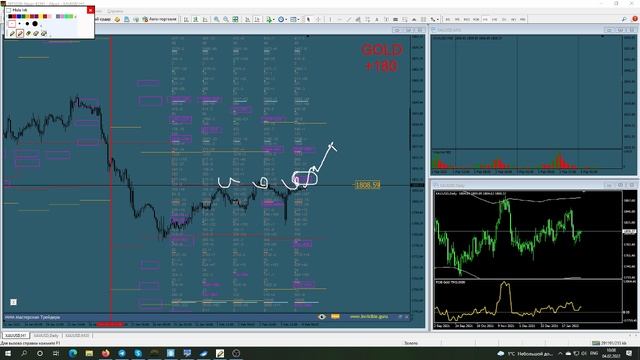
Task: Select the small eraser tool
Action: (28, 33)
